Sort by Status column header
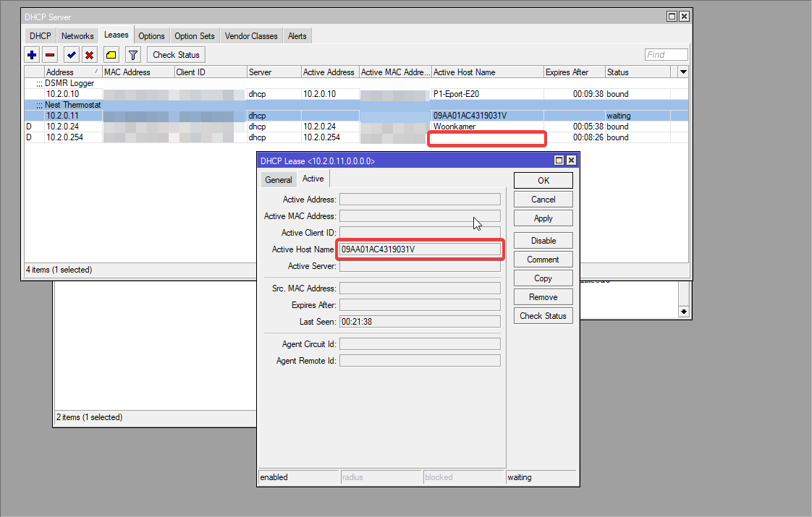Image resolution: width=812 pixels, height=517 pixels. click(638, 72)
